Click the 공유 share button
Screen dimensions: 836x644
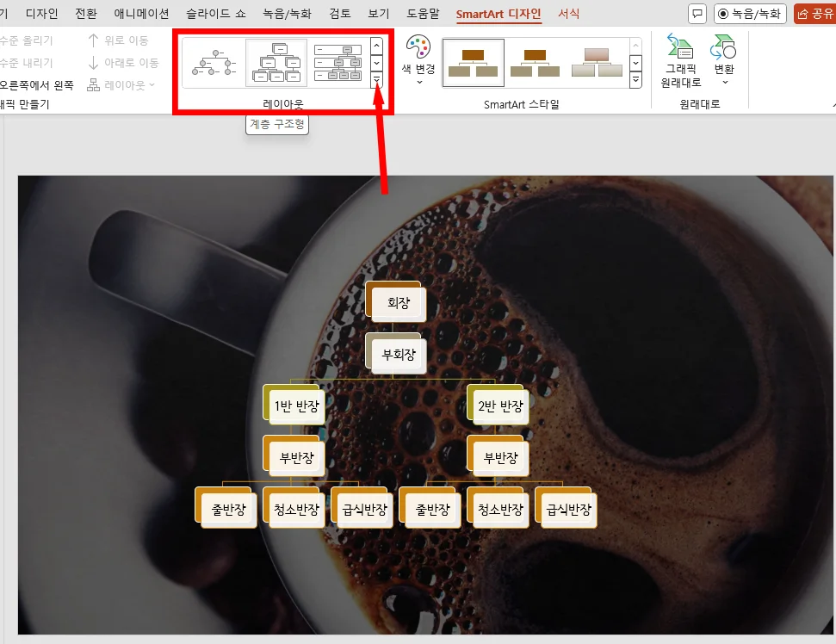point(815,14)
